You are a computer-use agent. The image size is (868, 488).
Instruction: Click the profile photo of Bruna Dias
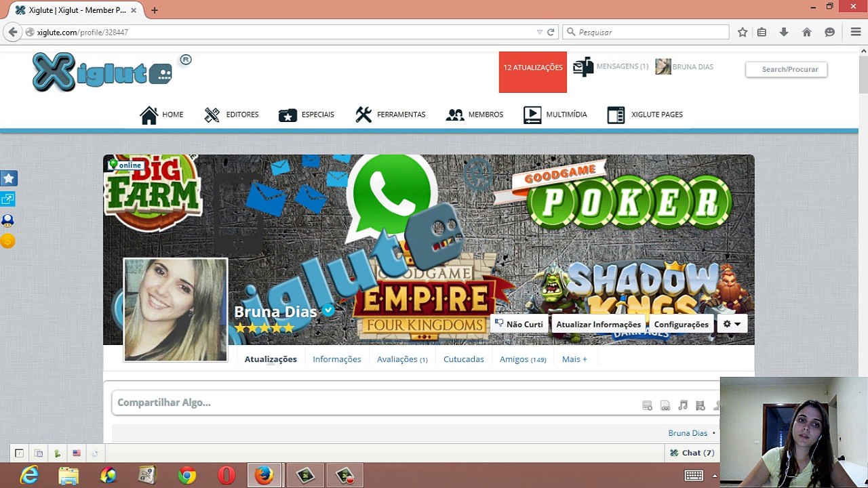tap(176, 310)
